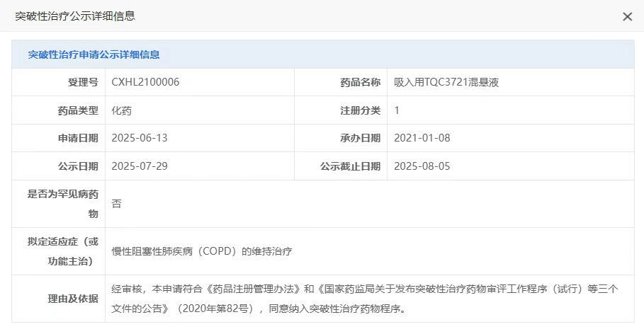
Task: Click the 经审核 rationale text paragraph
Action: (365, 299)
